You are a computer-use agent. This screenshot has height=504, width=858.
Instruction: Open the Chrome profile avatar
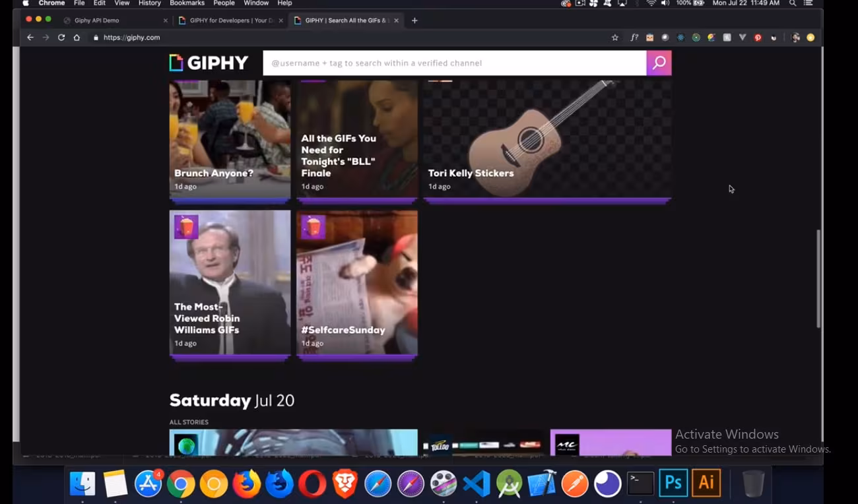click(x=795, y=38)
